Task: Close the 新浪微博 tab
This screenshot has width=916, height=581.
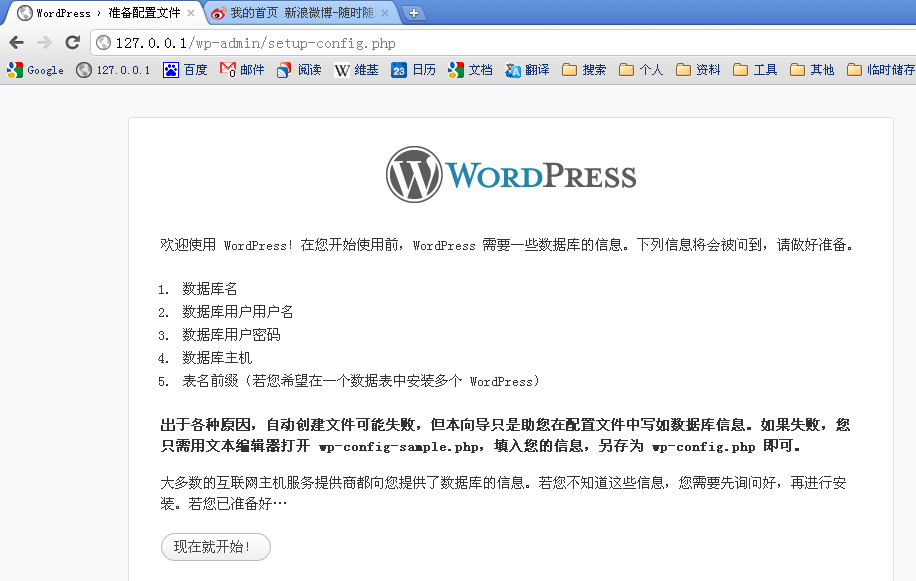Action: 384,13
